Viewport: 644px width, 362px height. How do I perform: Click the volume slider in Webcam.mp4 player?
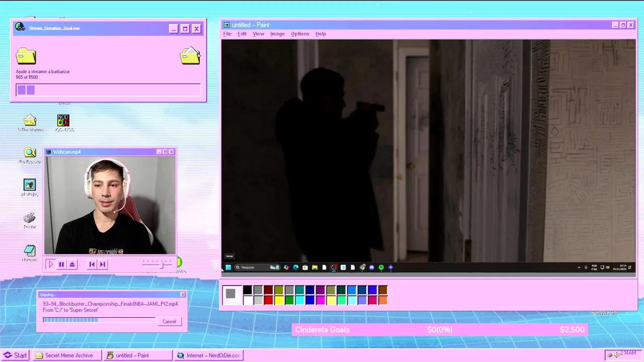pyautogui.click(x=157, y=263)
